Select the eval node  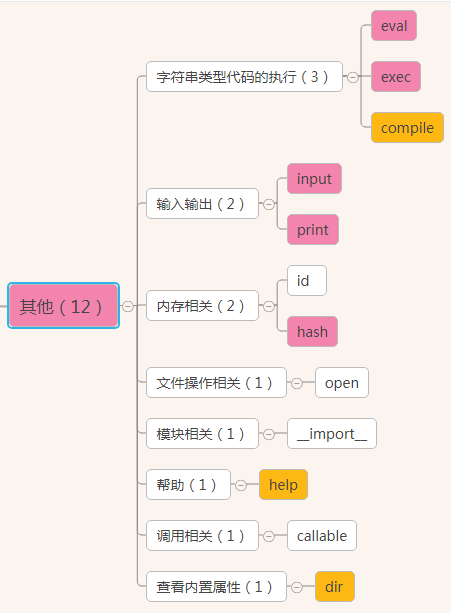(x=394, y=26)
